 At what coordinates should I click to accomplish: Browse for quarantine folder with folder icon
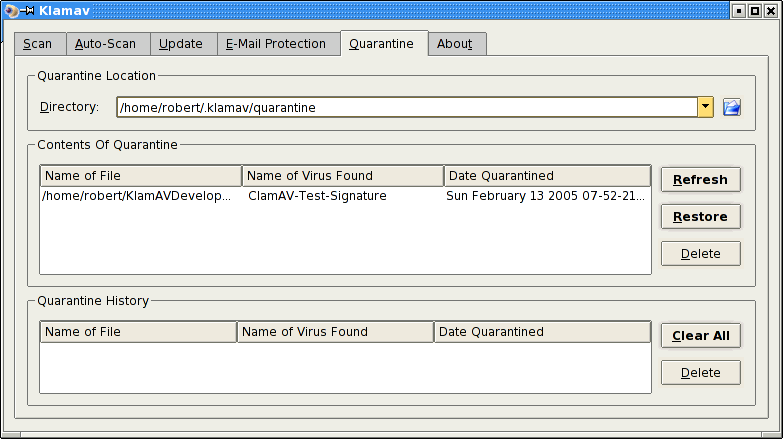pos(732,107)
